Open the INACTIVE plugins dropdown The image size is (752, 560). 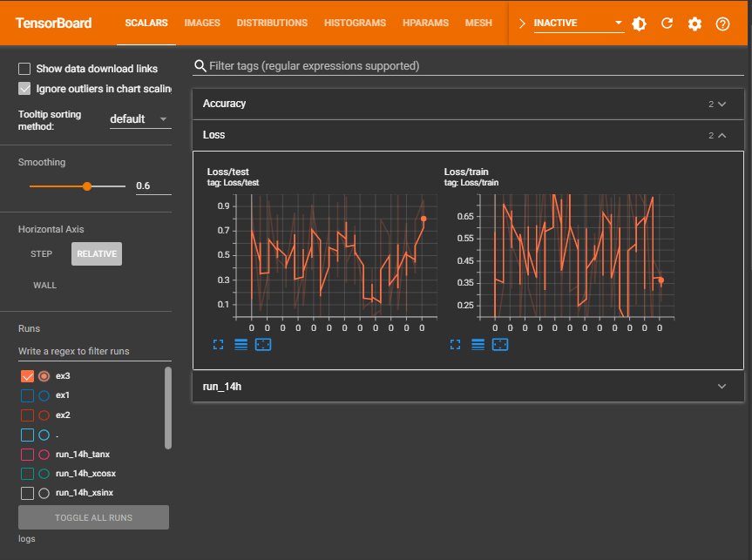click(579, 23)
